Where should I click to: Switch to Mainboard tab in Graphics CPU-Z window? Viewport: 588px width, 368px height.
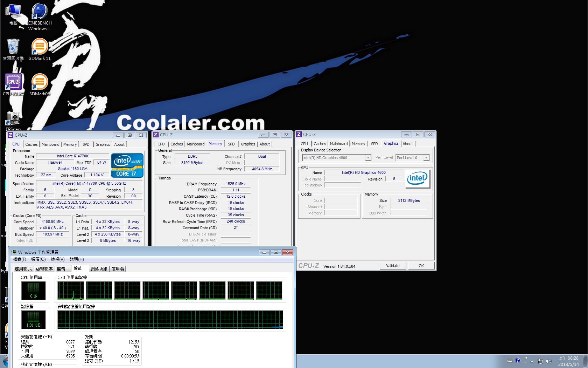tap(338, 144)
